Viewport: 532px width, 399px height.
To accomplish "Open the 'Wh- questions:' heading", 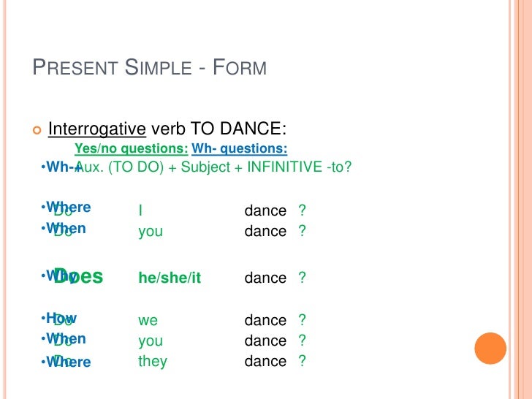I will tap(239, 148).
